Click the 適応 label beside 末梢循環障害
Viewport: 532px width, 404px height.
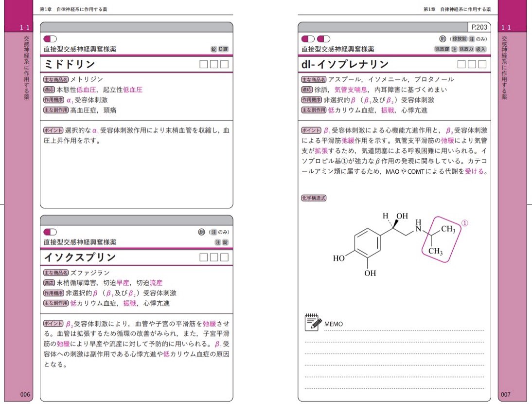tap(49, 283)
